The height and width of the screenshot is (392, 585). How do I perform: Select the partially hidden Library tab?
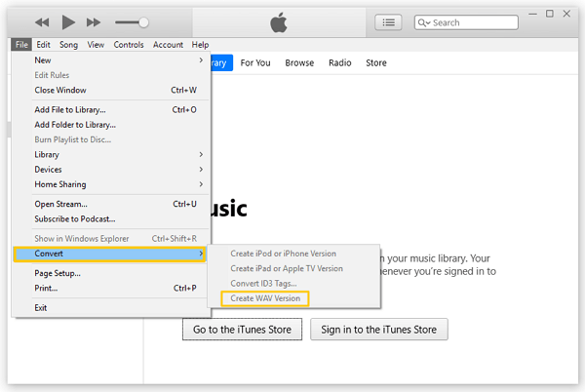221,63
